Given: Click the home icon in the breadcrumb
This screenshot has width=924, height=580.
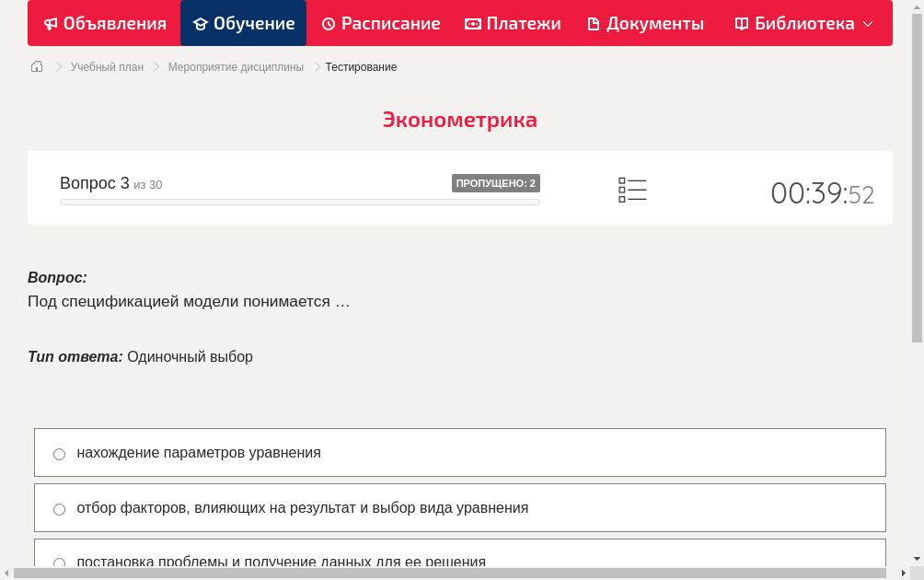Looking at the screenshot, I should click(x=36, y=66).
